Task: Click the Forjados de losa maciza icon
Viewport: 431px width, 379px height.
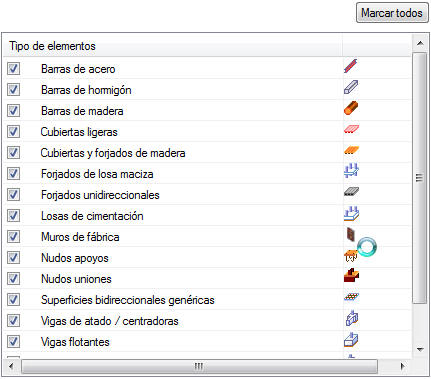Action: tap(351, 171)
